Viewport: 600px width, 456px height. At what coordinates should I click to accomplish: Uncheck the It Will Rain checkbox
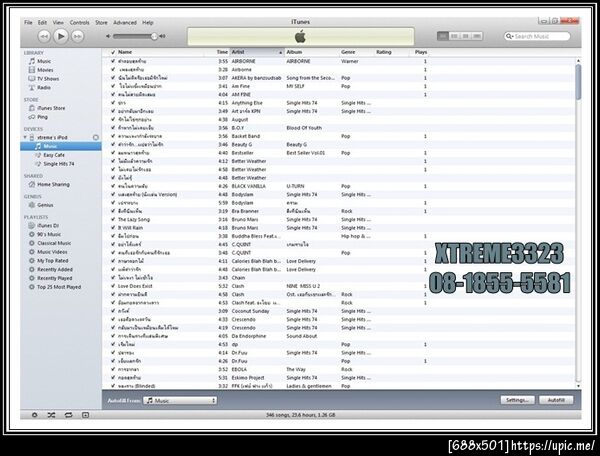click(x=113, y=228)
